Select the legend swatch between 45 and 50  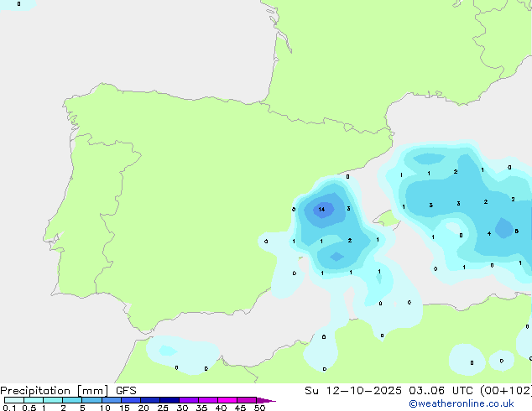(247, 400)
